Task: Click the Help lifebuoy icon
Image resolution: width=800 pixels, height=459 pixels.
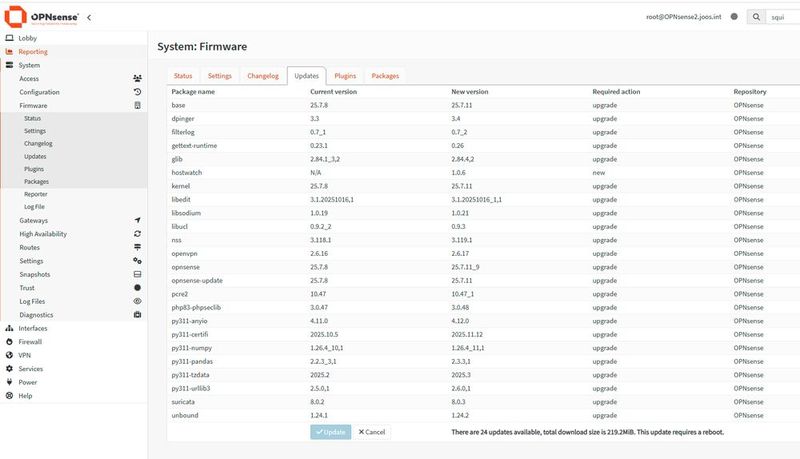Action: 9,395
